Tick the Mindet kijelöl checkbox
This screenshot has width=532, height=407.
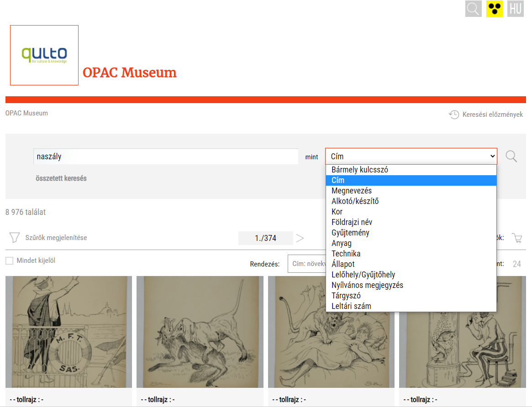point(10,261)
